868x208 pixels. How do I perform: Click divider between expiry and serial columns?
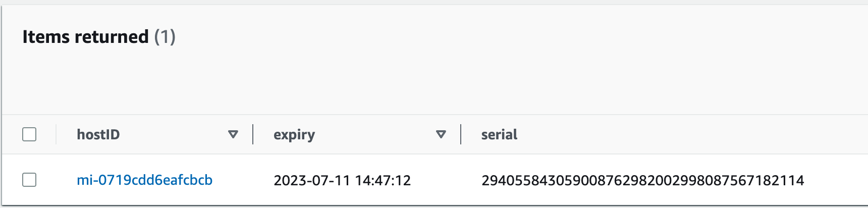point(461,134)
